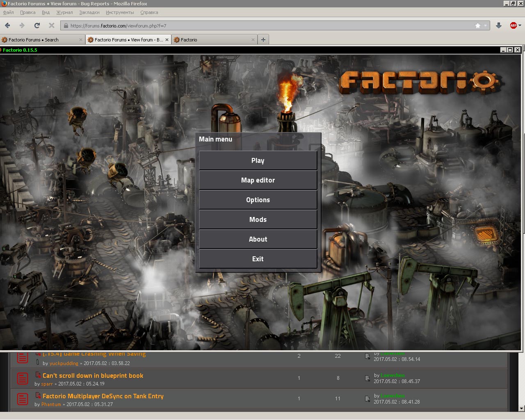Open the Инструменты menu
Viewport: 525px width, 420px height.
pos(120,12)
